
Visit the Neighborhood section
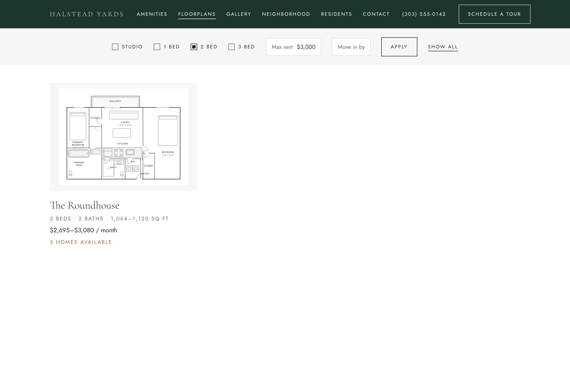click(x=286, y=14)
